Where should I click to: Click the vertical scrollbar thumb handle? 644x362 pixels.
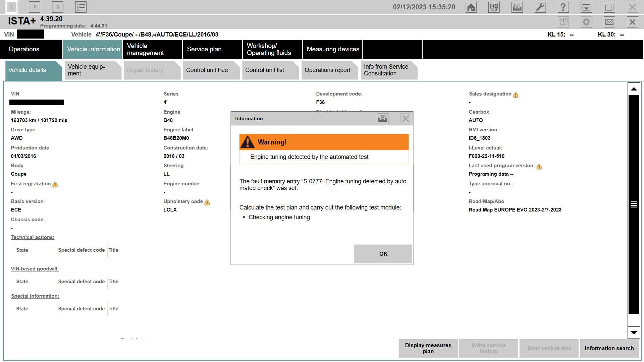coord(634,204)
